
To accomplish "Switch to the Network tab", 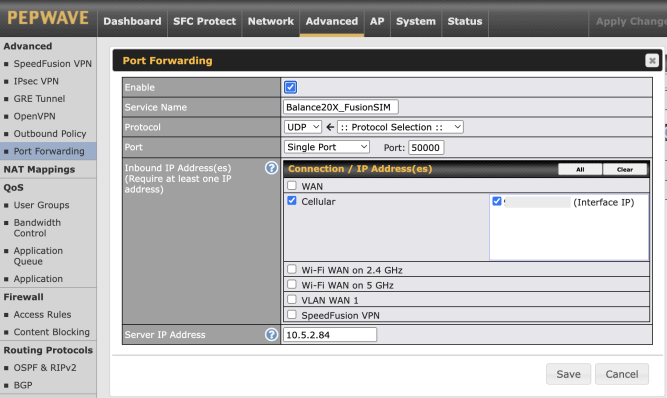I will coord(271,21).
